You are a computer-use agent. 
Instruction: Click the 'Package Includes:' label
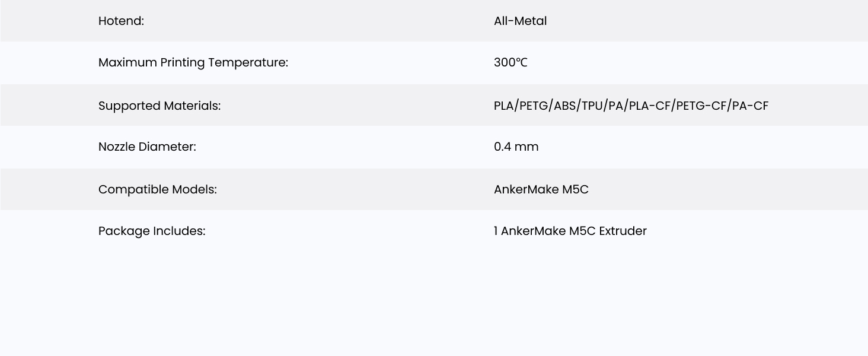(151, 231)
